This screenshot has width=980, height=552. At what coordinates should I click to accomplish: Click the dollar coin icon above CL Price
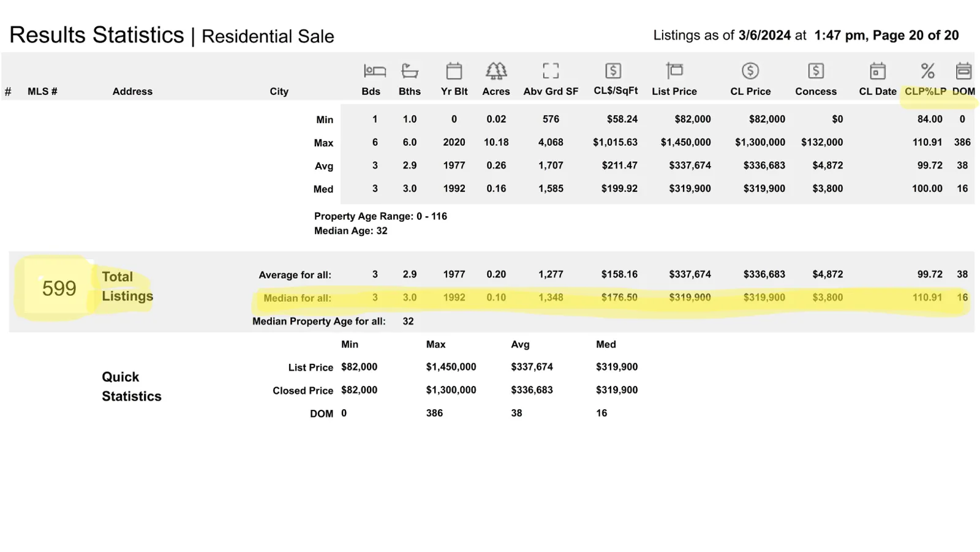(750, 71)
